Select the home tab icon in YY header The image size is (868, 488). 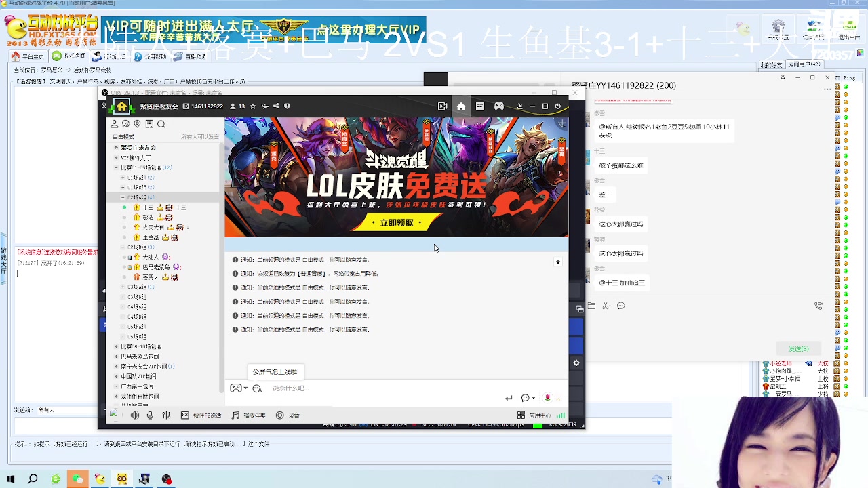tap(461, 106)
